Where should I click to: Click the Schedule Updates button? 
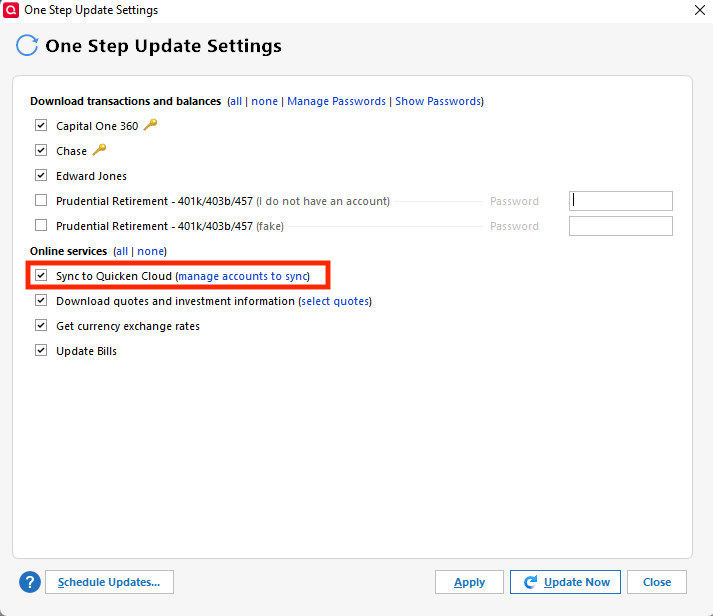click(x=109, y=582)
